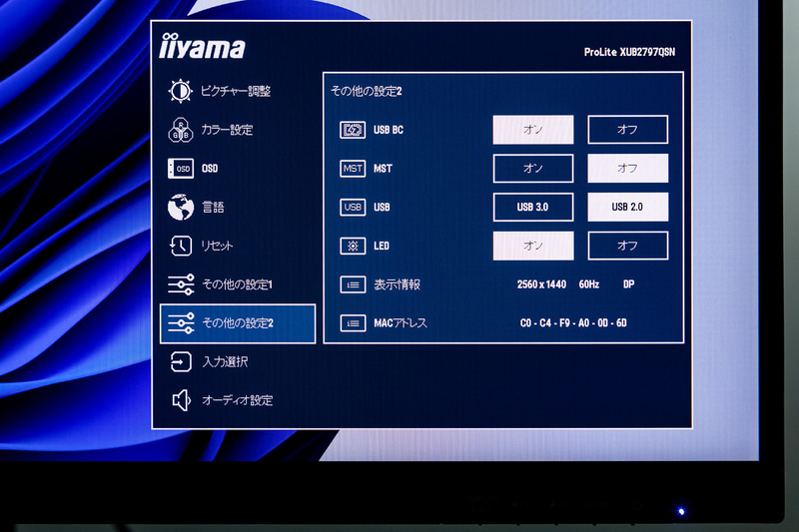The width and height of the screenshot is (799, 532).
Task: Click the globe 言語 icon
Action: coord(181,208)
